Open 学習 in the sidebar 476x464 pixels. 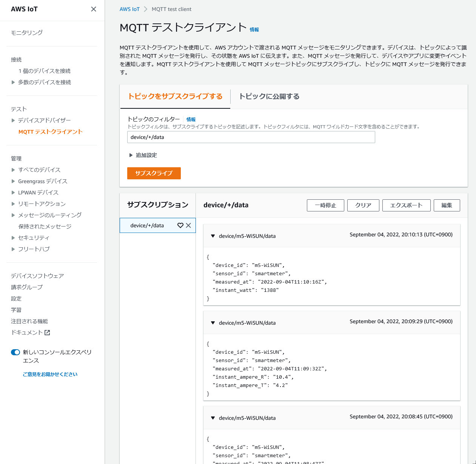16,310
